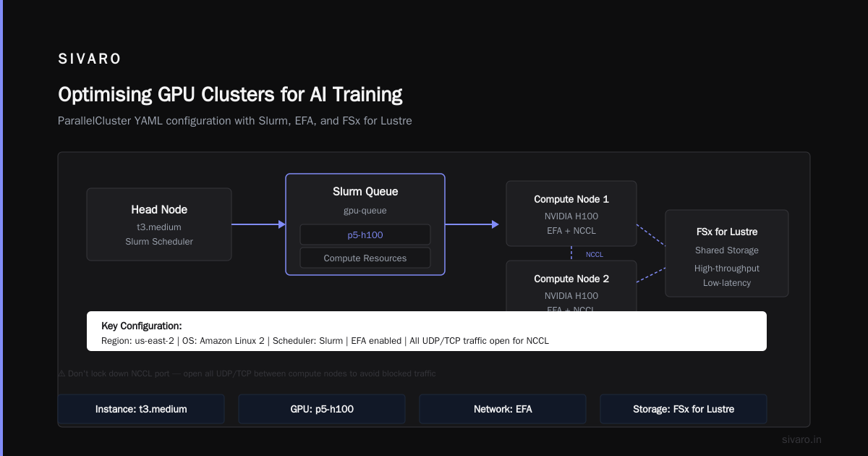Click the 'Storage: FSx for Lustre' card

(684, 409)
